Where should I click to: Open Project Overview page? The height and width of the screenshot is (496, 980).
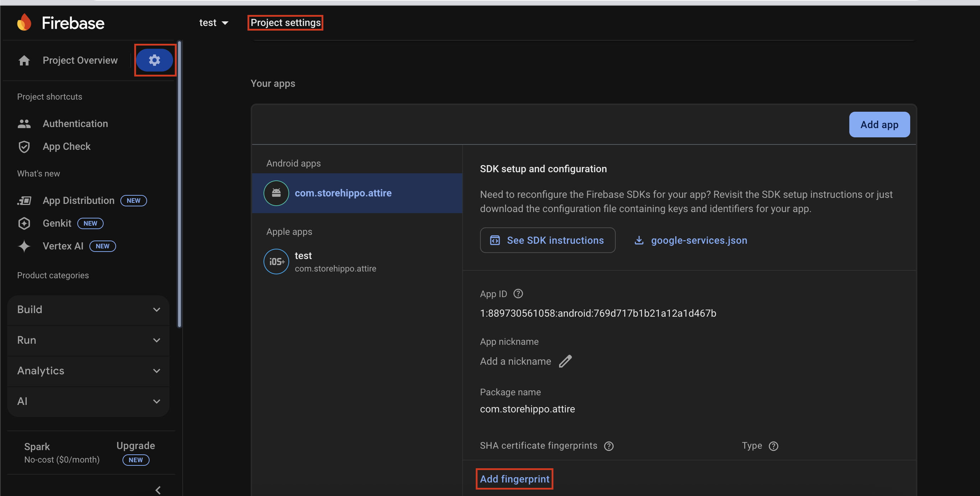pyautogui.click(x=80, y=60)
